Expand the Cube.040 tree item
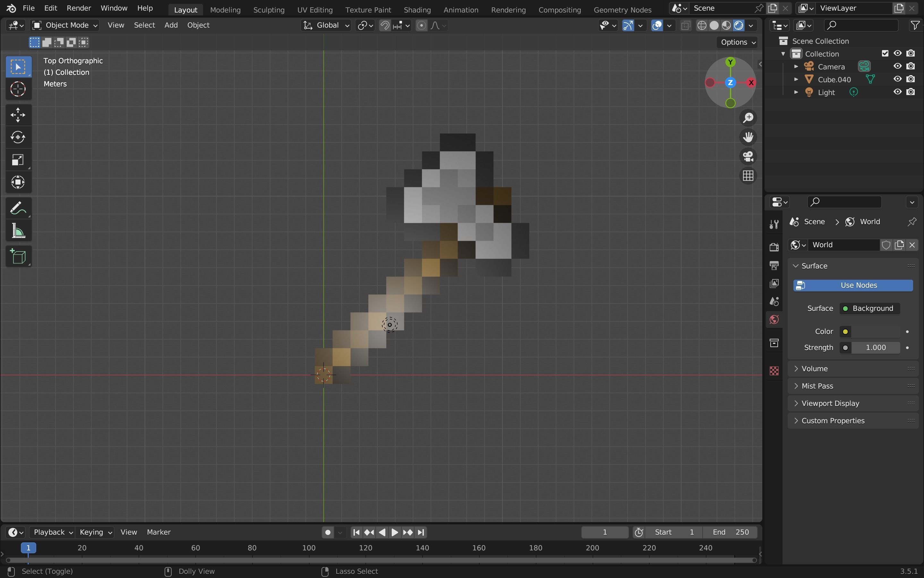The height and width of the screenshot is (578, 924). pos(796,79)
